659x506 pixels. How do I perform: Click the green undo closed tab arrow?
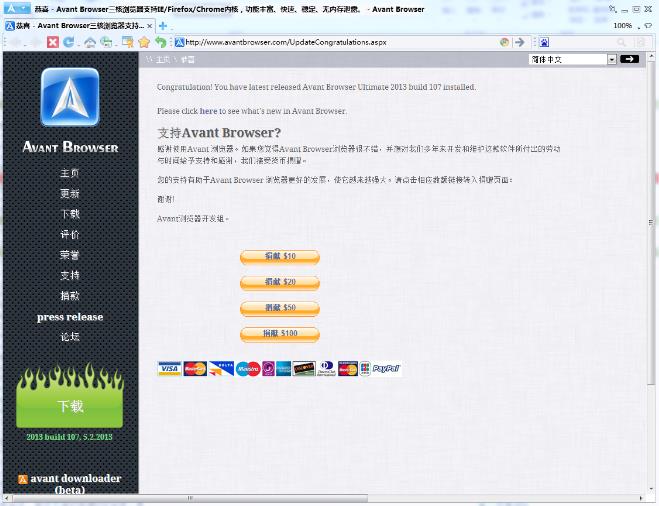161,42
